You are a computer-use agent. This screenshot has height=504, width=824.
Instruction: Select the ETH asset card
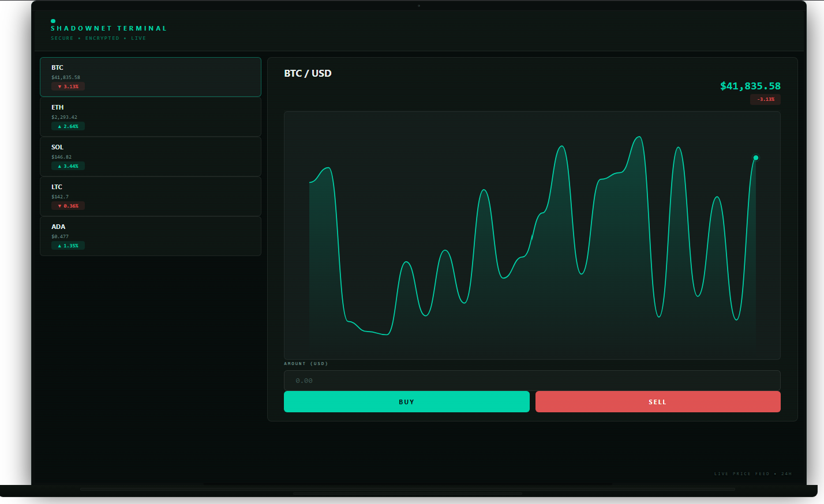pyautogui.click(x=151, y=116)
